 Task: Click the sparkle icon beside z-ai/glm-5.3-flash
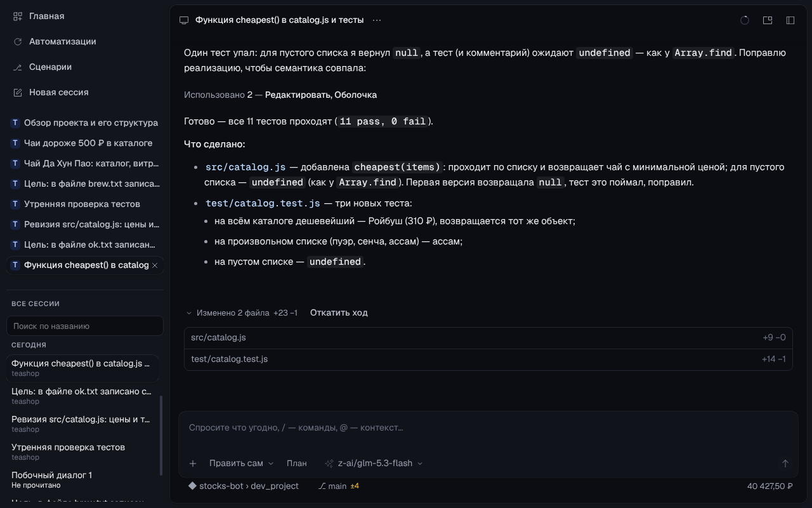click(x=329, y=464)
